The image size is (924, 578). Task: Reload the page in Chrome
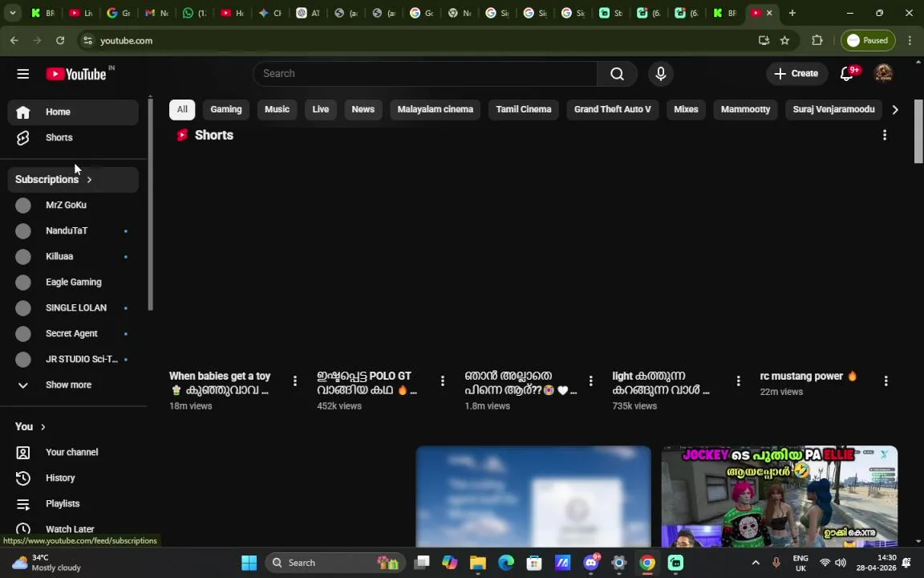(x=60, y=40)
